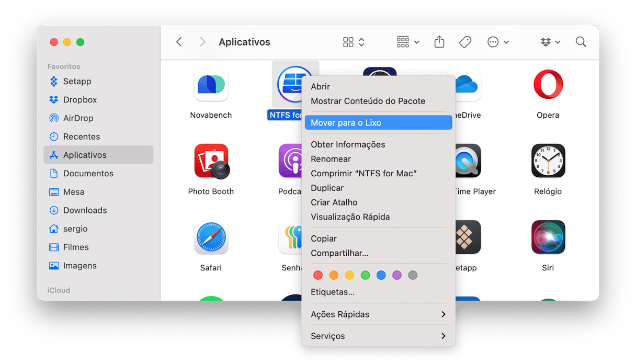This screenshot has width=636, height=364.
Task: Choose Copiar in the context menu
Action: coord(379,238)
